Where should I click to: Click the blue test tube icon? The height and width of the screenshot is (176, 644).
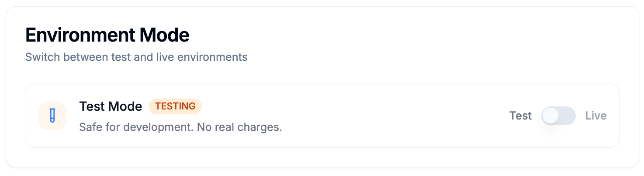point(52,116)
